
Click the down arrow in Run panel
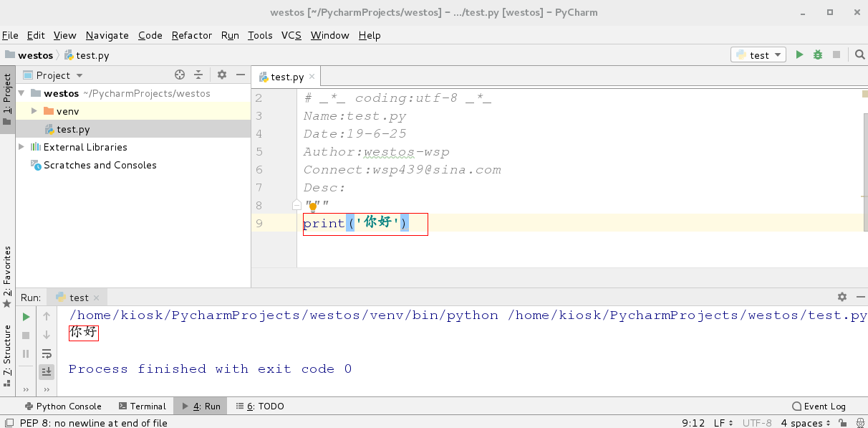[x=47, y=335]
